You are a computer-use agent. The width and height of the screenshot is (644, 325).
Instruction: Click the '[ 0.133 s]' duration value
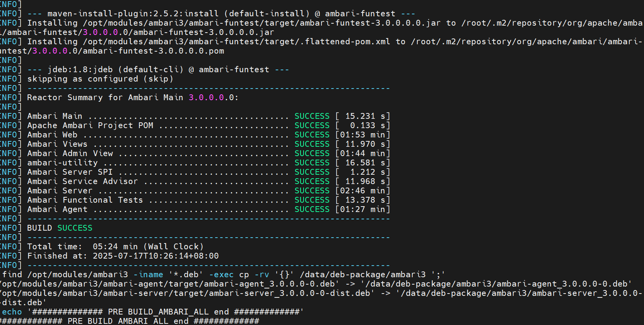(x=363, y=125)
